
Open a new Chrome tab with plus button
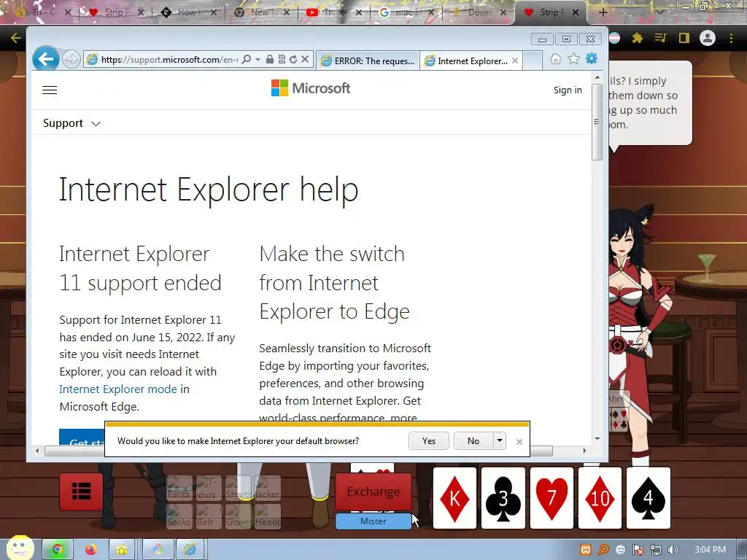[x=603, y=13]
